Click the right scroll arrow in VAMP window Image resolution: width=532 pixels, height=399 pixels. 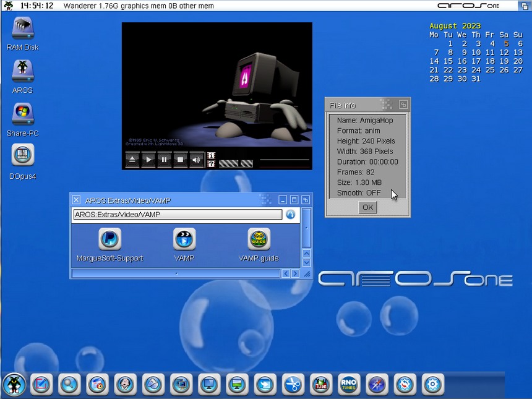(x=295, y=273)
